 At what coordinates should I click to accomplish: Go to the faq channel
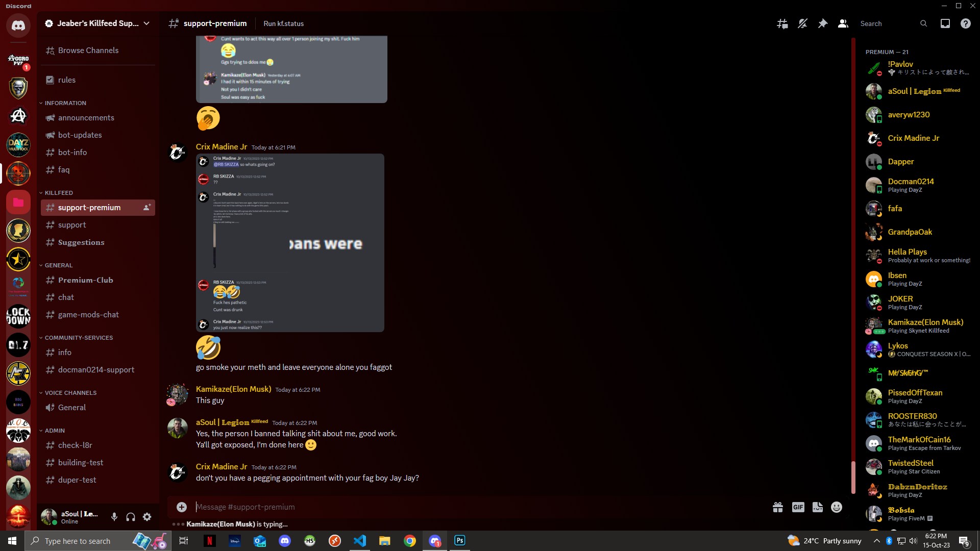tap(98, 170)
